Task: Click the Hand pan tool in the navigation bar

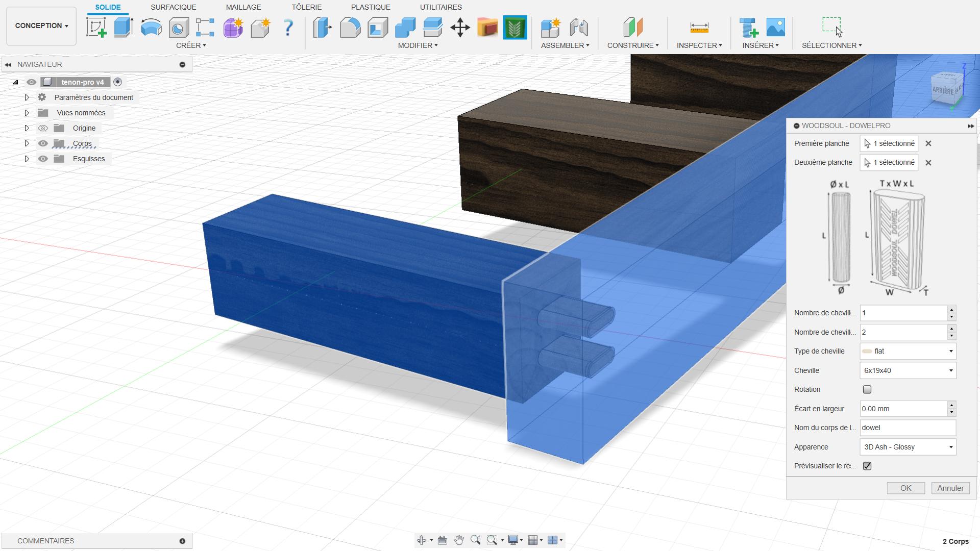Action: tap(459, 540)
